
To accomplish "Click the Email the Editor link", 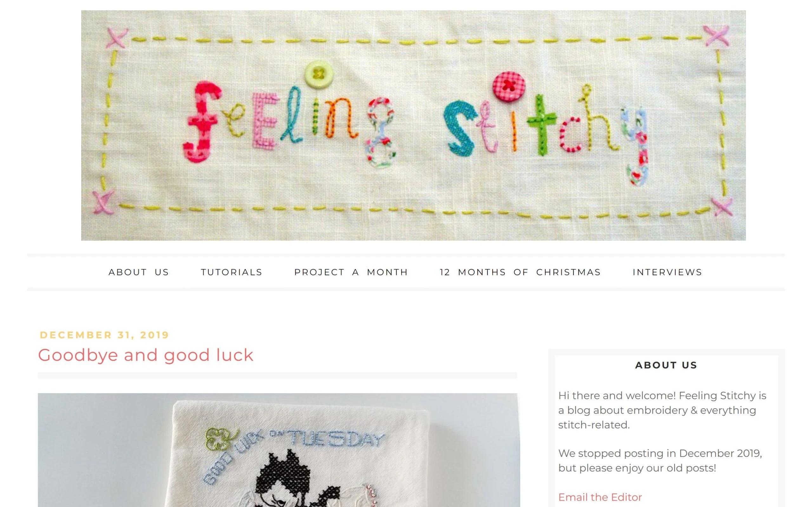I will [600, 497].
